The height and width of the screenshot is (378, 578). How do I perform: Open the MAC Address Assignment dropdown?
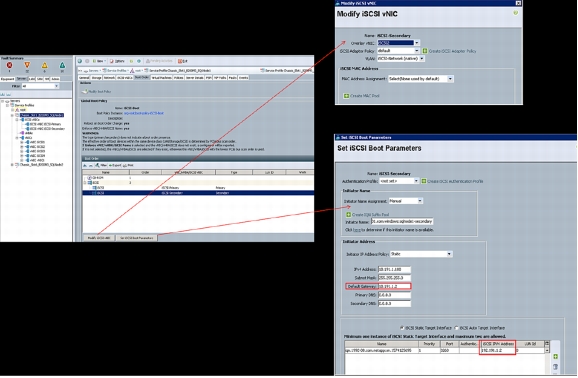coord(450,79)
